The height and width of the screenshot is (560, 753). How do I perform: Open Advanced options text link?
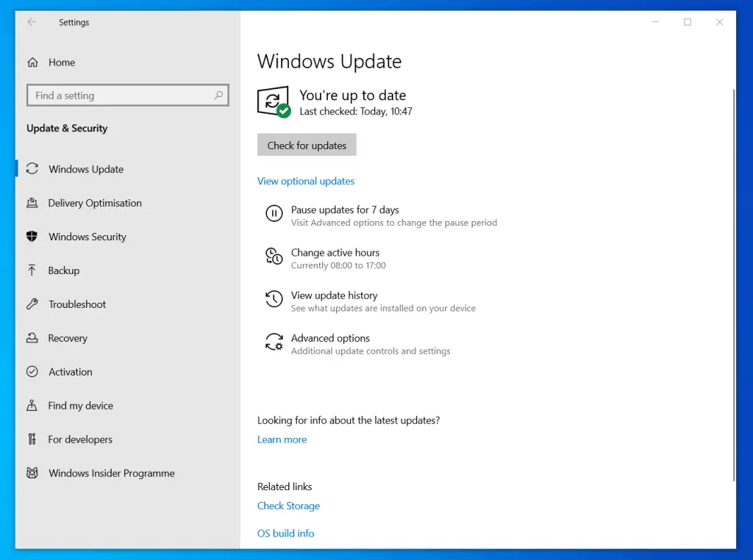[330, 338]
